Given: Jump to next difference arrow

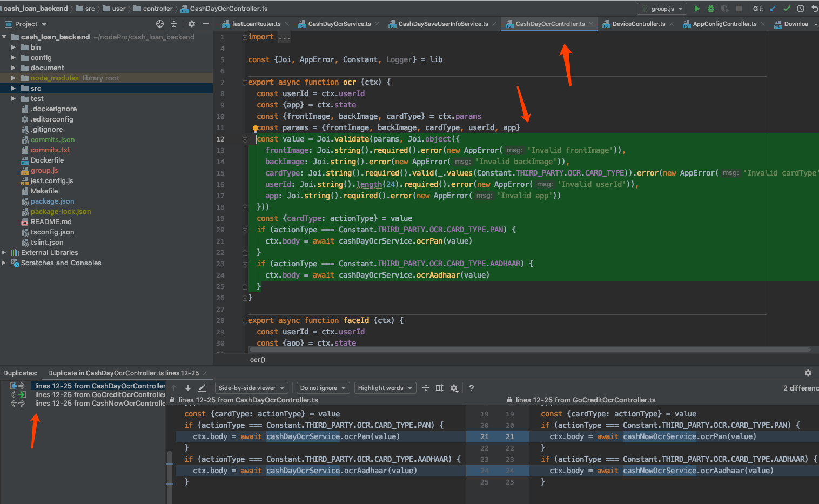Looking at the screenshot, I should click(x=188, y=388).
